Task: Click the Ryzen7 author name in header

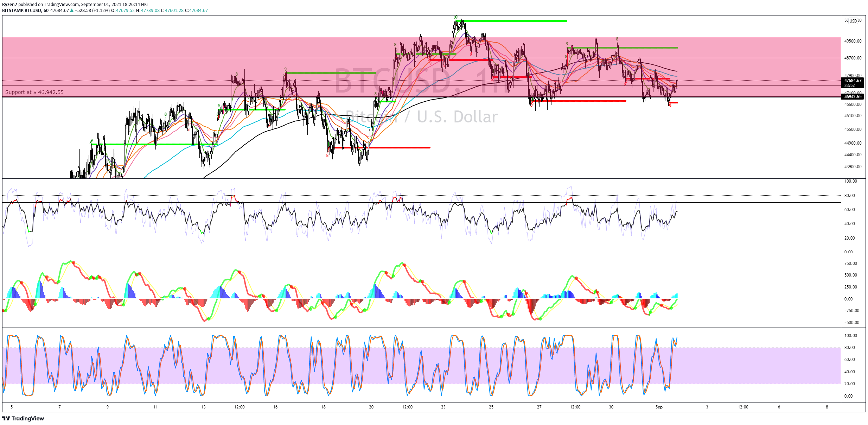Action: (9, 5)
